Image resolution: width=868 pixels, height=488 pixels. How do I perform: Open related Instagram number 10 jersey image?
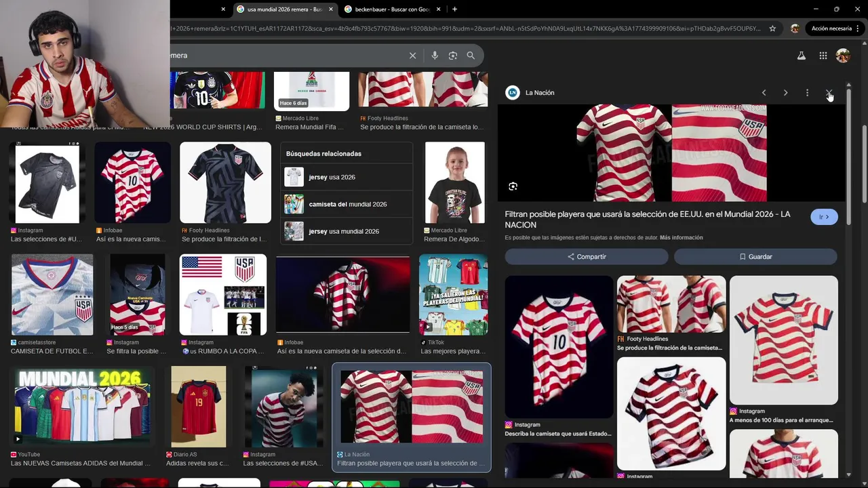[559, 346]
